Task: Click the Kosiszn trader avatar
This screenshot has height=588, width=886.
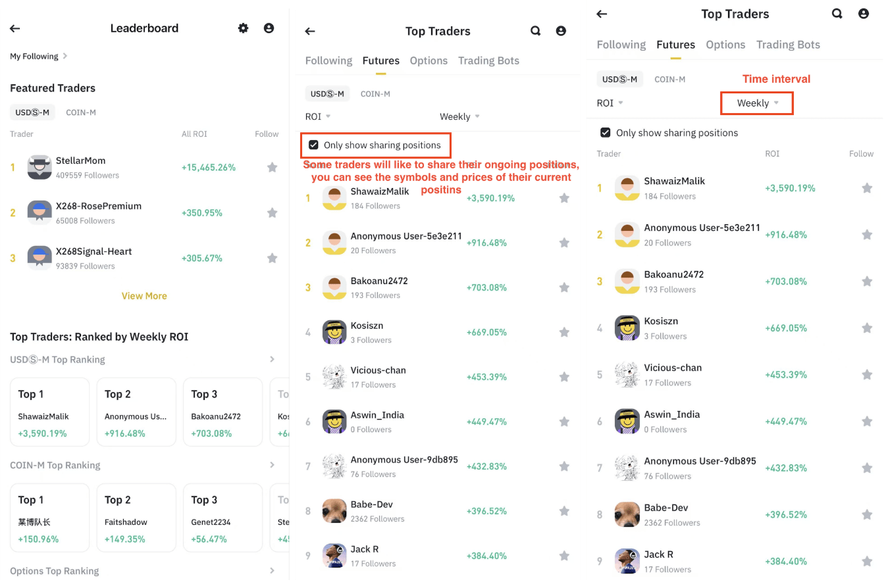Action: 334,331
